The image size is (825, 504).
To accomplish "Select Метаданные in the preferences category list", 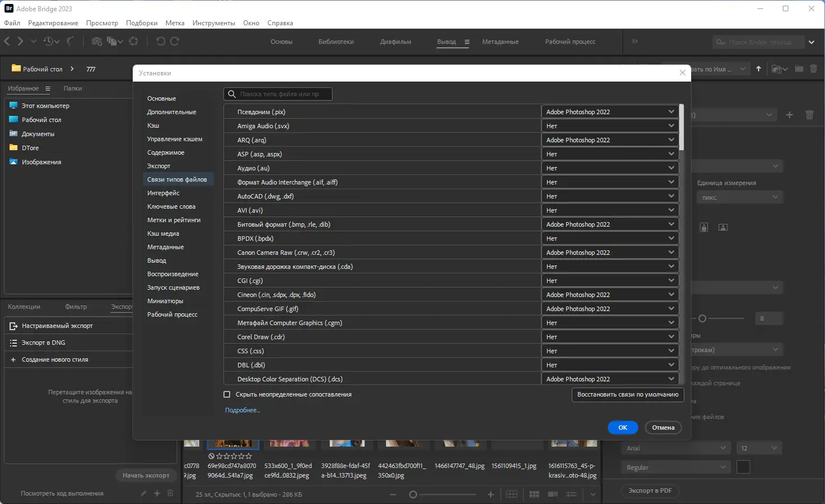I will tap(165, 247).
